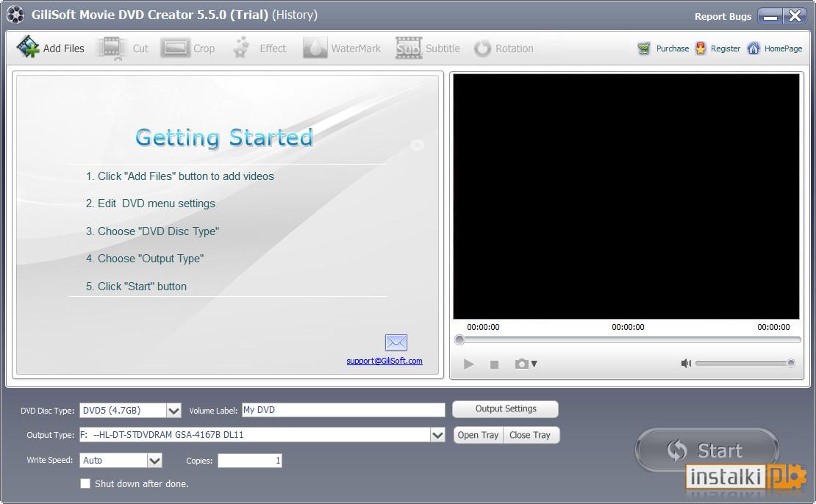Click the Start button
This screenshot has height=504, width=816.
tap(706, 450)
